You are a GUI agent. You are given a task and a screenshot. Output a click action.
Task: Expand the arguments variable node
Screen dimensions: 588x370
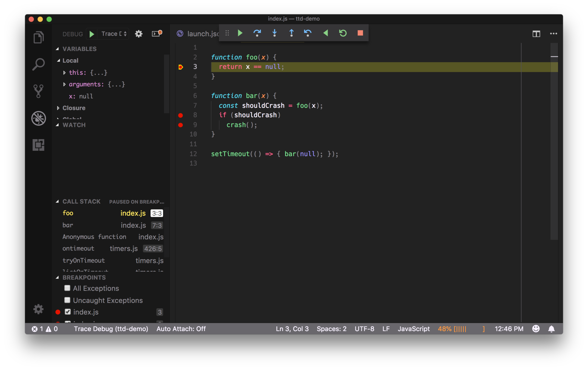(64, 84)
